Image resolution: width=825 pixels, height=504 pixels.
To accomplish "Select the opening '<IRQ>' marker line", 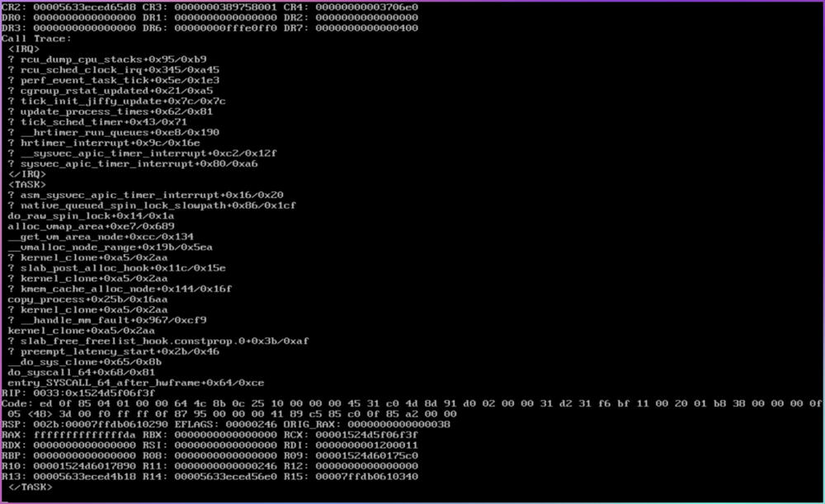I will (24, 49).
